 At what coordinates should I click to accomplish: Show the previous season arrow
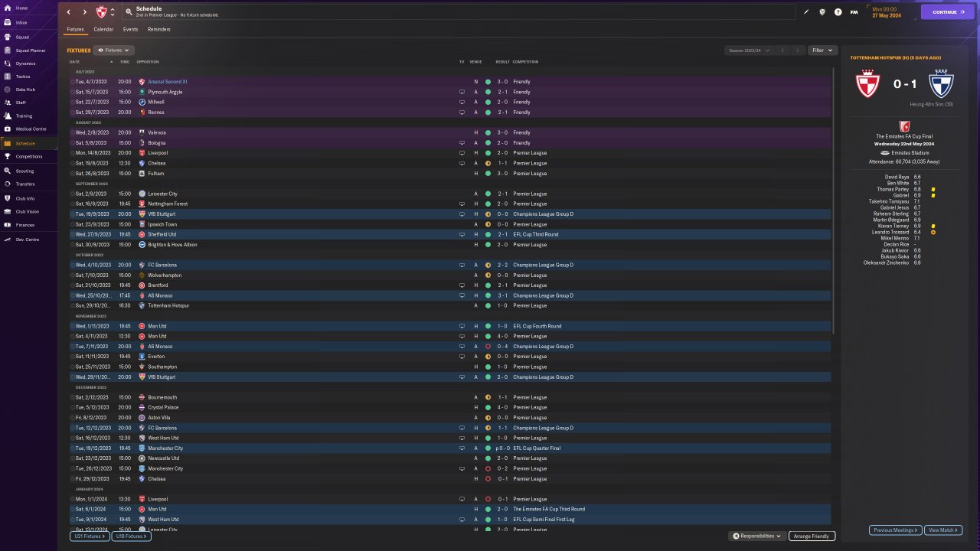coord(782,51)
